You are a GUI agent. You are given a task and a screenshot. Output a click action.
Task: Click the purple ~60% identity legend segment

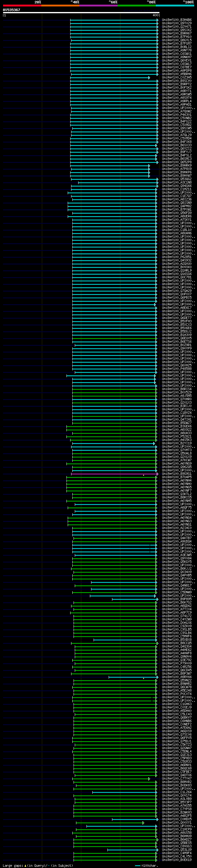coord(99,6)
